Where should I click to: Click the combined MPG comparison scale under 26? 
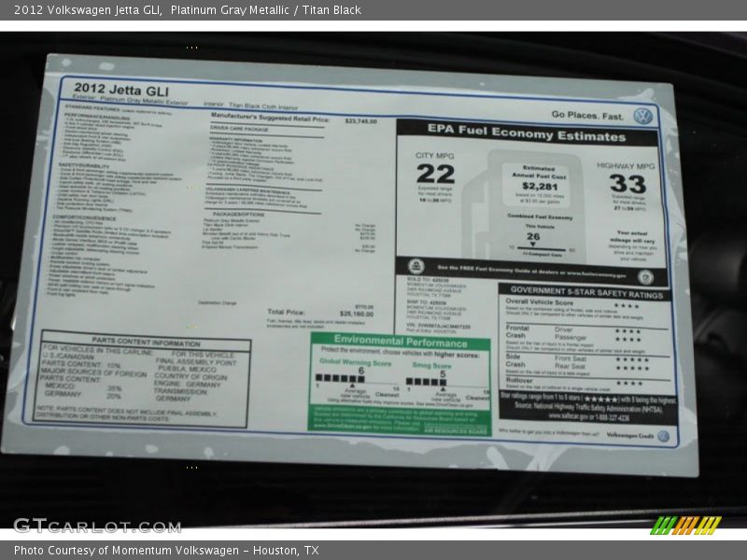pyautogui.click(x=542, y=248)
